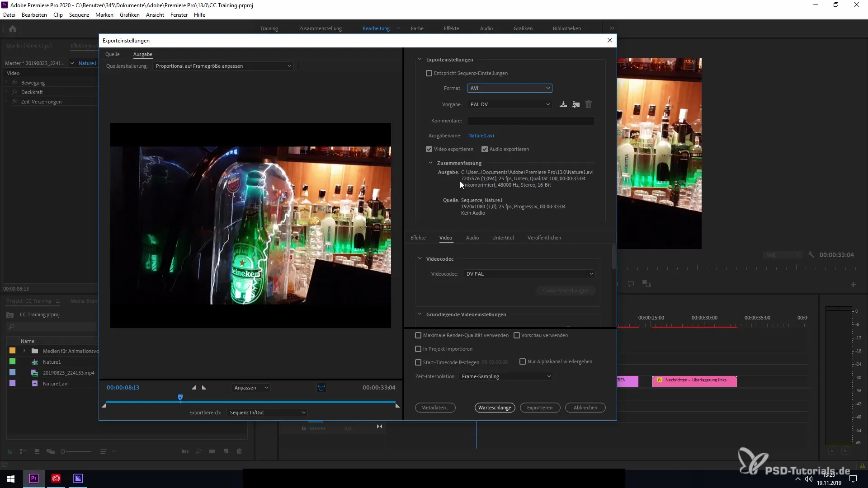
Task: Click the Home icon in the workspace bar
Action: click(13, 29)
